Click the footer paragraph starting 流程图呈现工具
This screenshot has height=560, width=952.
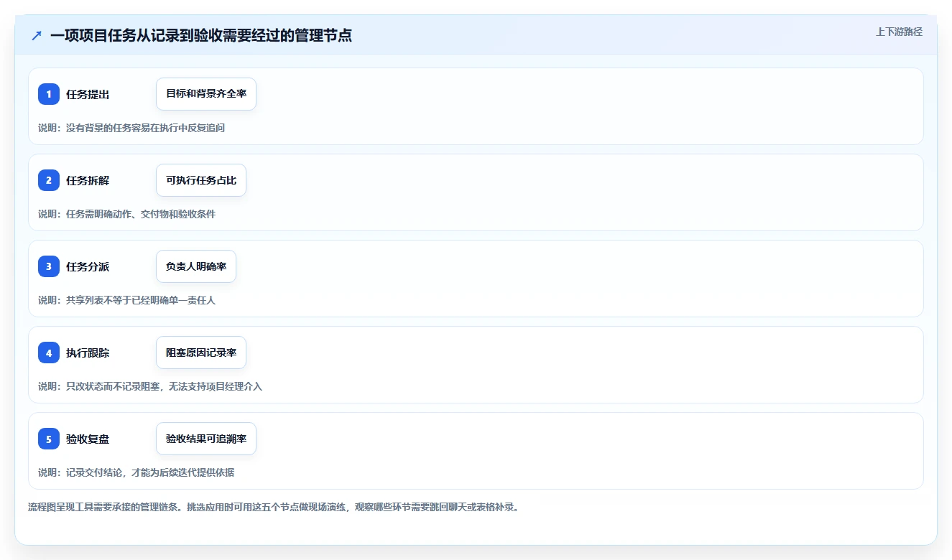tap(273, 507)
